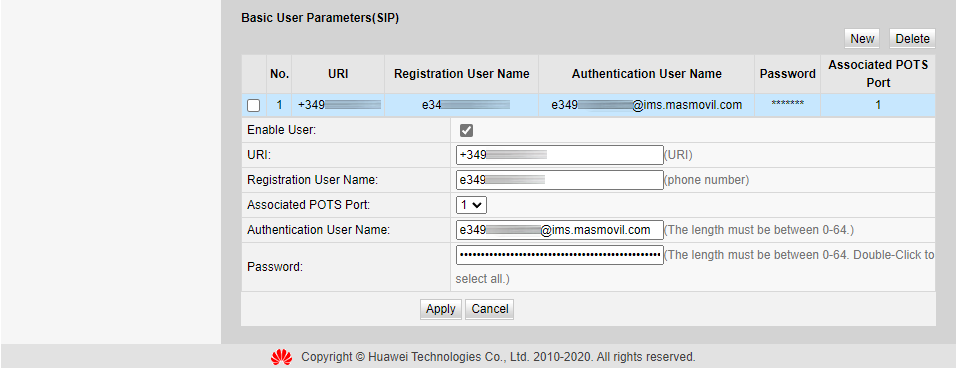This screenshot has width=956, height=368.
Task: Apply the SIP user settings
Action: pos(441,309)
